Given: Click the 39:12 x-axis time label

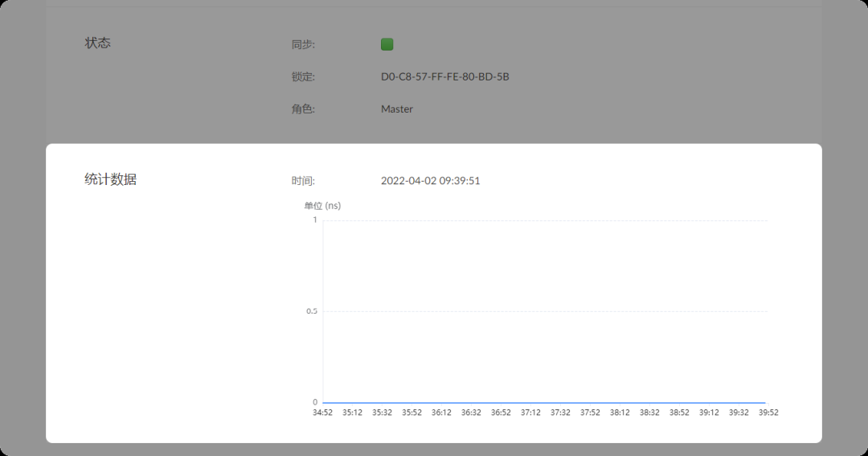Looking at the screenshot, I should point(709,413).
